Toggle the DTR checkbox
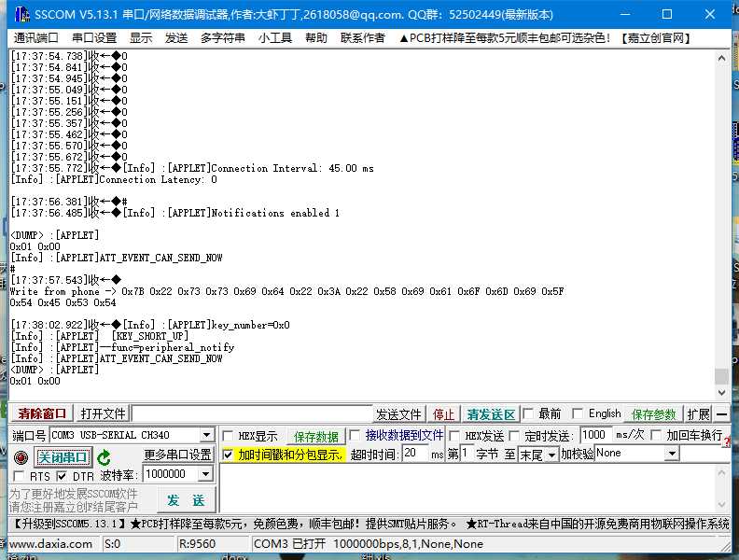Image resolution: width=739 pixels, height=560 pixels. click(x=62, y=476)
